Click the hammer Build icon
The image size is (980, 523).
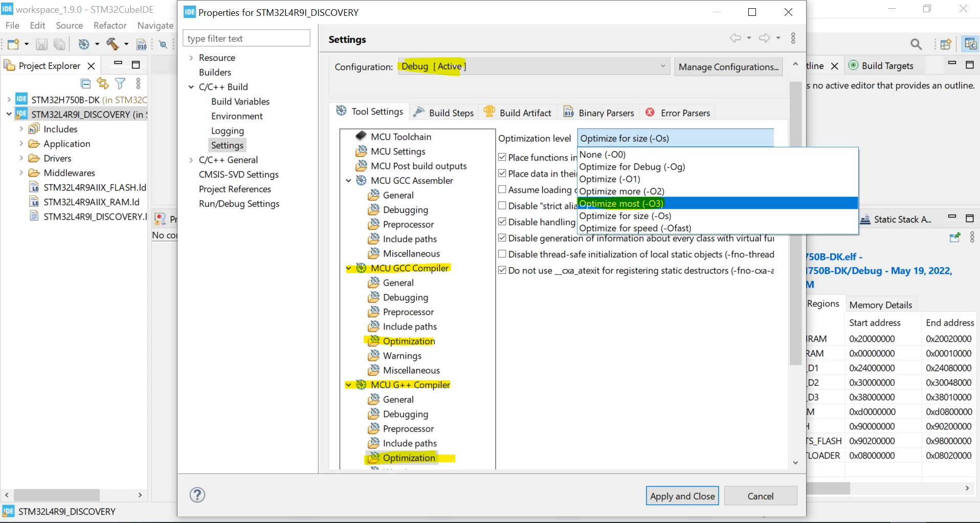pyautogui.click(x=113, y=45)
